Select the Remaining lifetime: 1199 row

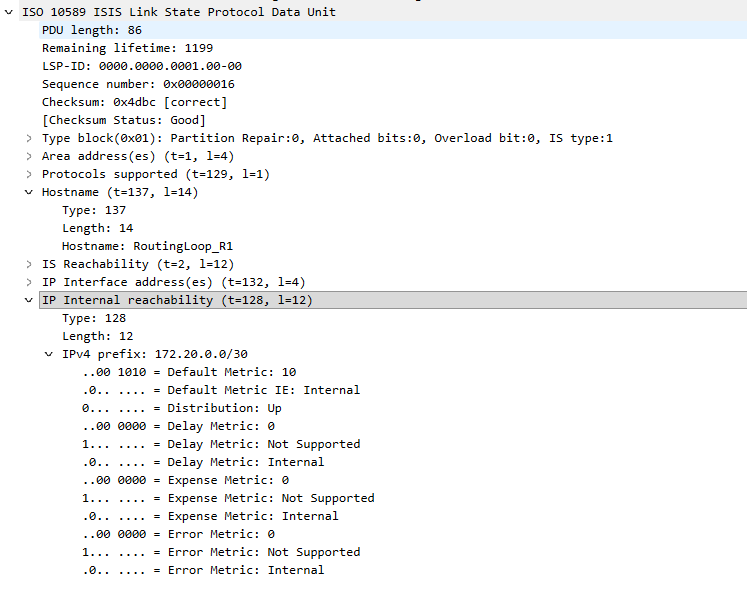point(127,48)
